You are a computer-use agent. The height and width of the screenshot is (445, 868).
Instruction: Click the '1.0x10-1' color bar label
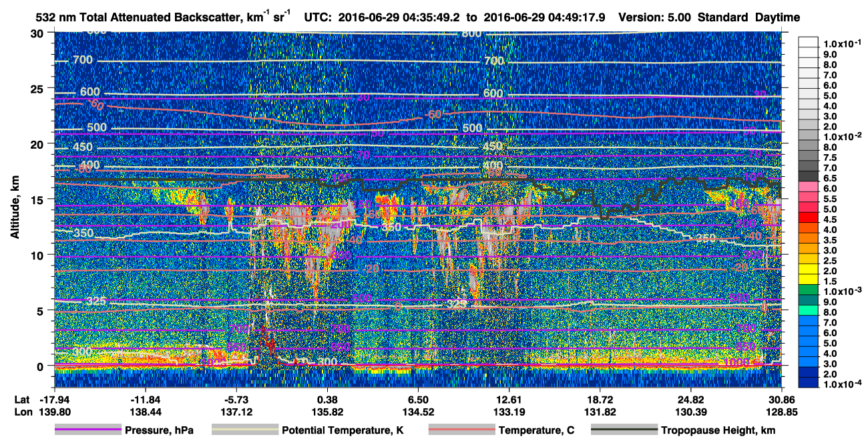(x=844, y=43)
